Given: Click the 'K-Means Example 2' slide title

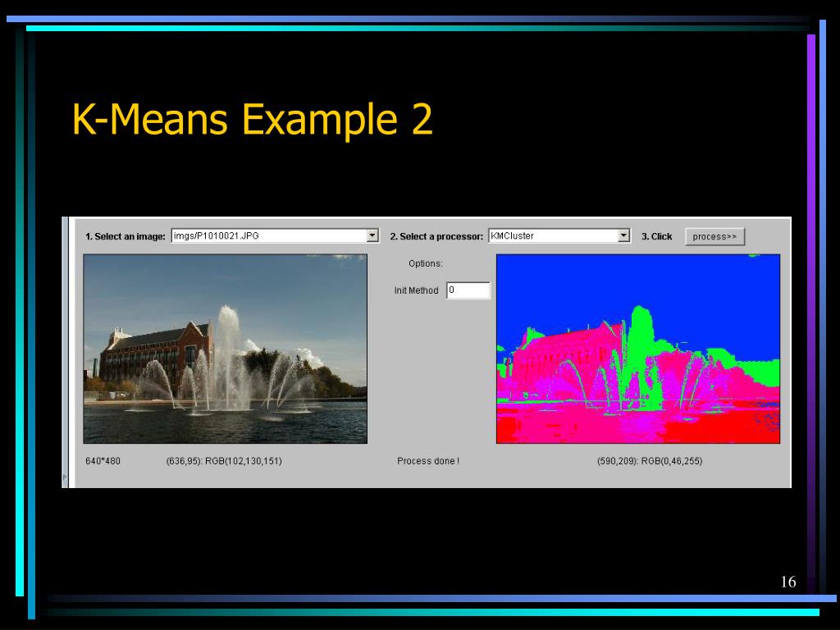Looking at the screenshot, I should click(252, 120).
